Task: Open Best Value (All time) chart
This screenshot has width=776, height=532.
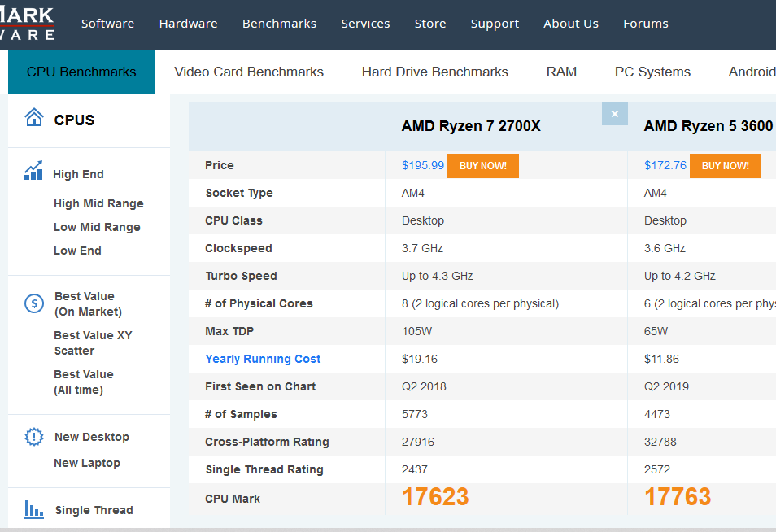Action: 84,382
